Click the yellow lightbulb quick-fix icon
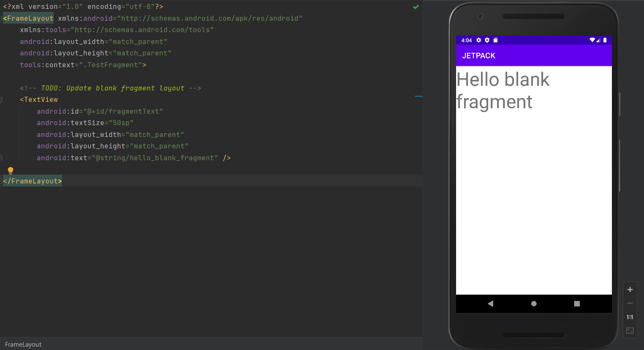This screenshot has height=350, width=644. [x=11, y=170]
